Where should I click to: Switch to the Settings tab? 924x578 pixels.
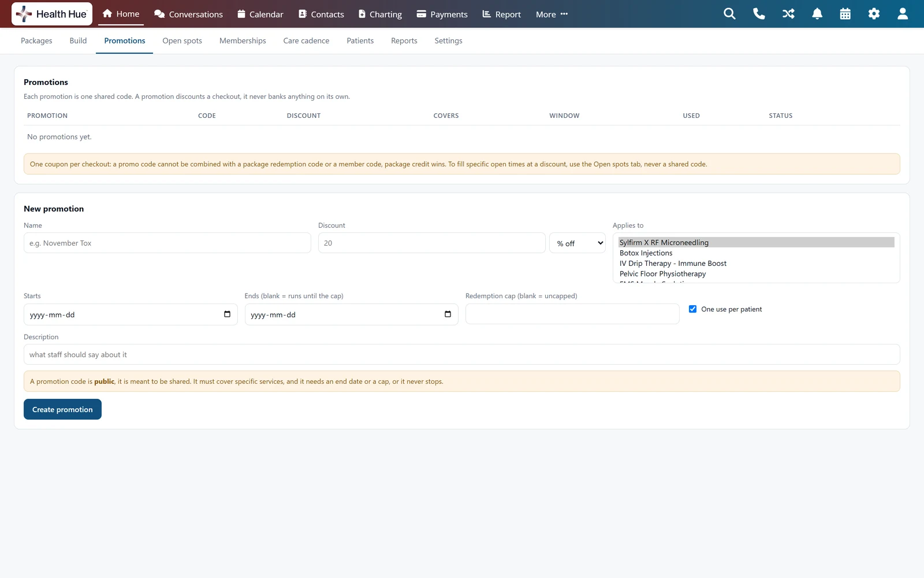point(449,40)
